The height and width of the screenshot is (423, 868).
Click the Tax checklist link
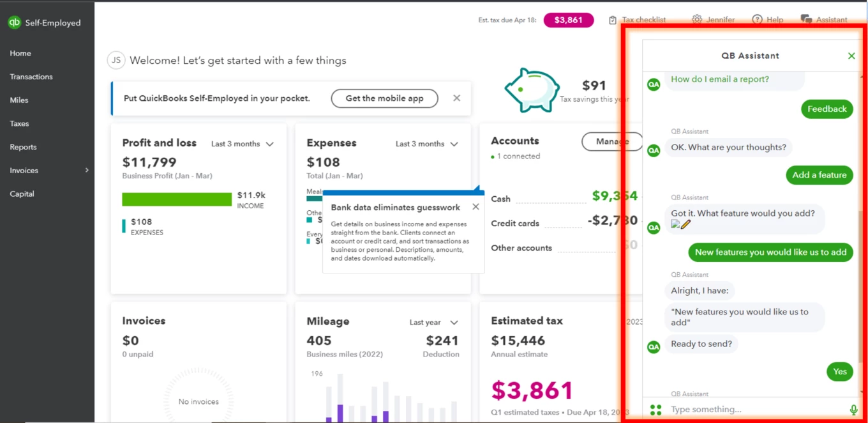644,20
